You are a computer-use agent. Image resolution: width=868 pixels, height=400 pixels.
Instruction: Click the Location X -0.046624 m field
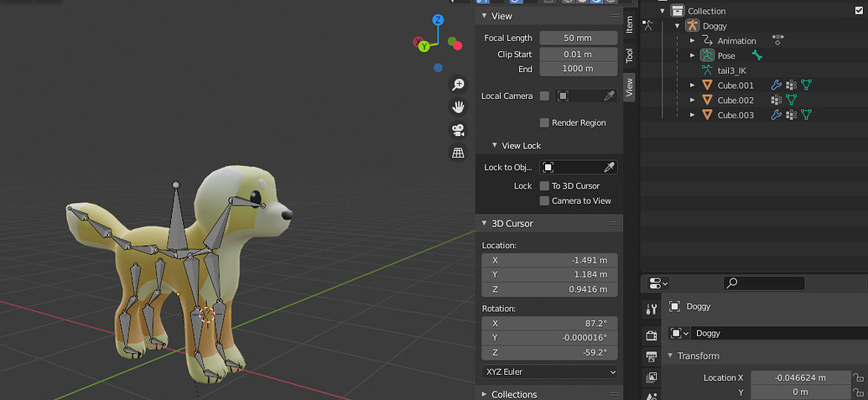tap(800, 378)
